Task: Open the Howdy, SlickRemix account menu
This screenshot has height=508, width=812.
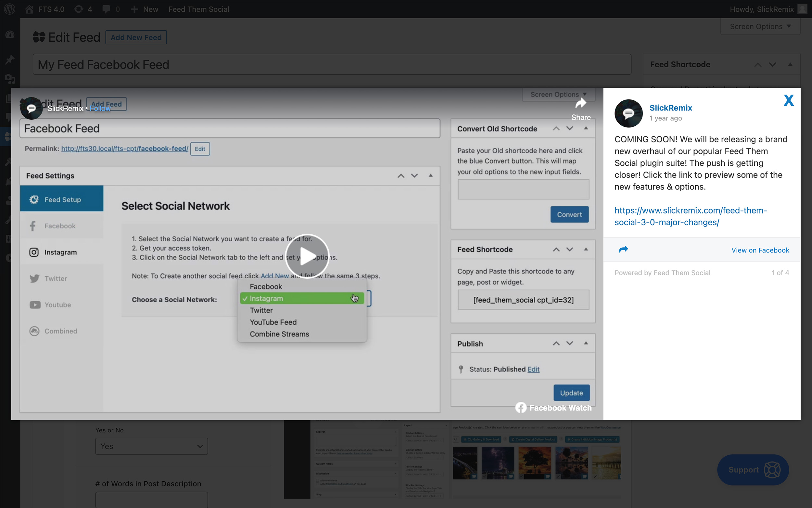Action: 761,9
